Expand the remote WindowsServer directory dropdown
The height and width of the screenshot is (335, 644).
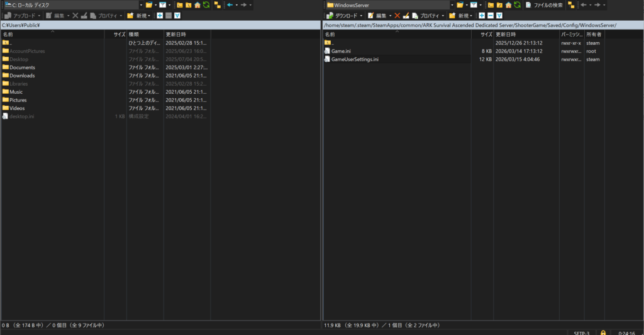coord(451,5)
